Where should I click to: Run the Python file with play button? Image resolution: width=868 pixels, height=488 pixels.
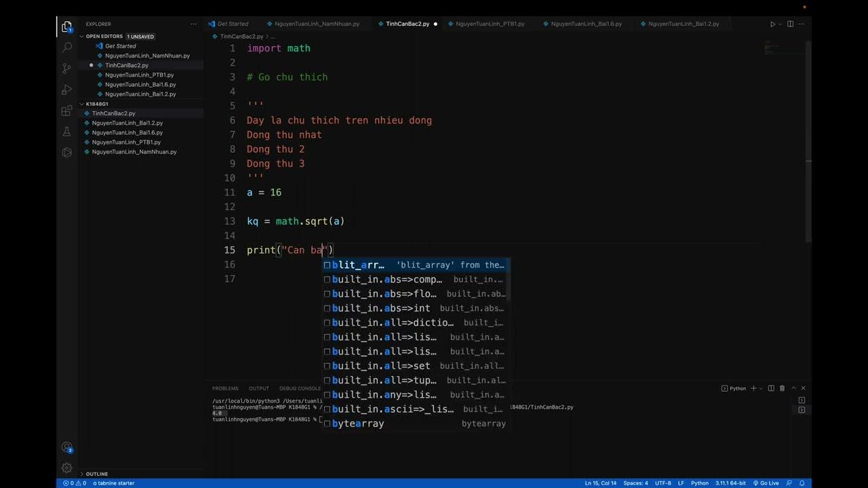click(x=772, y=24)
